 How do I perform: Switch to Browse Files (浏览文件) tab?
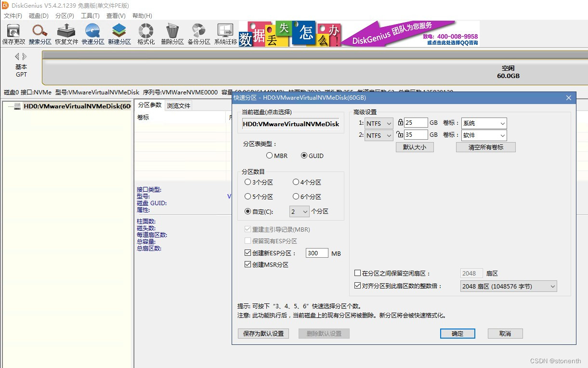point(179,105)
